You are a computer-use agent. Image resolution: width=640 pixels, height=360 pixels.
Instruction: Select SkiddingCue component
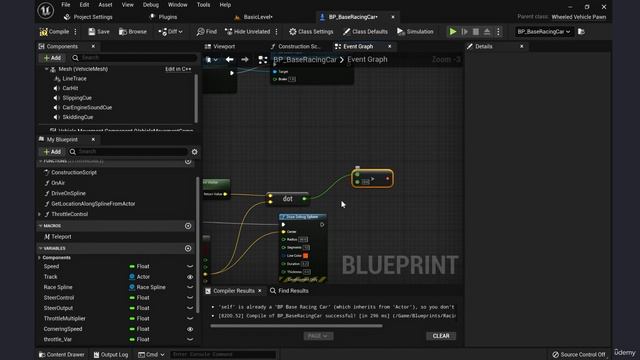coord(78,117)
